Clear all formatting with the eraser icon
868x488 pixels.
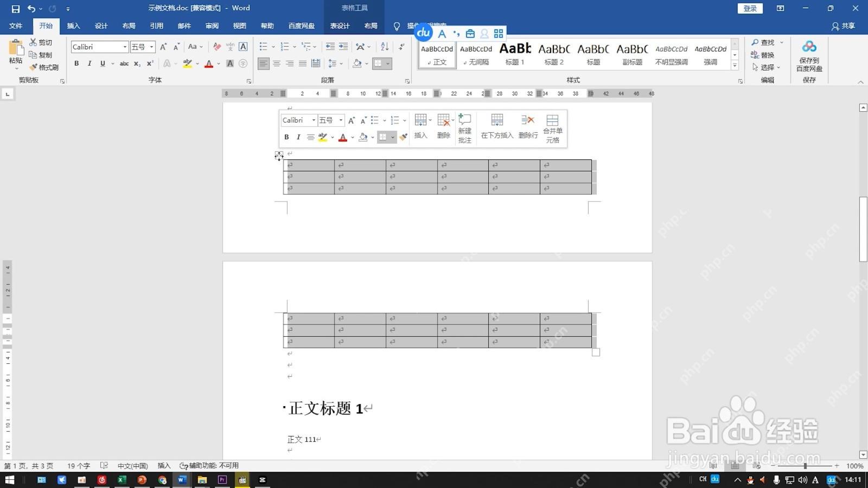(217, 47)
